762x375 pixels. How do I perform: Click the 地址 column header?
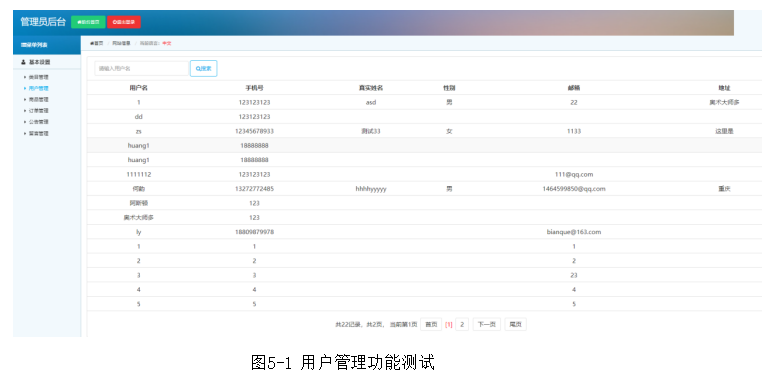[724, 88]
